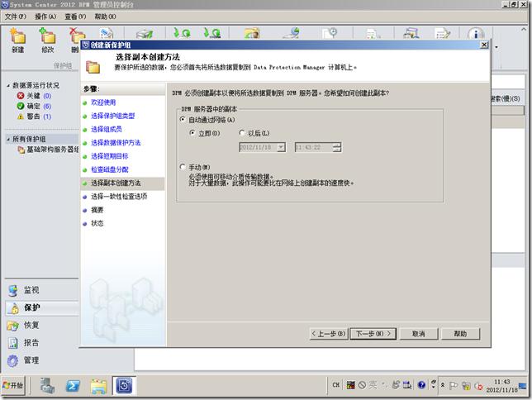Select the 手动(M) radio button
532x400 pixels.
point(183,167)
